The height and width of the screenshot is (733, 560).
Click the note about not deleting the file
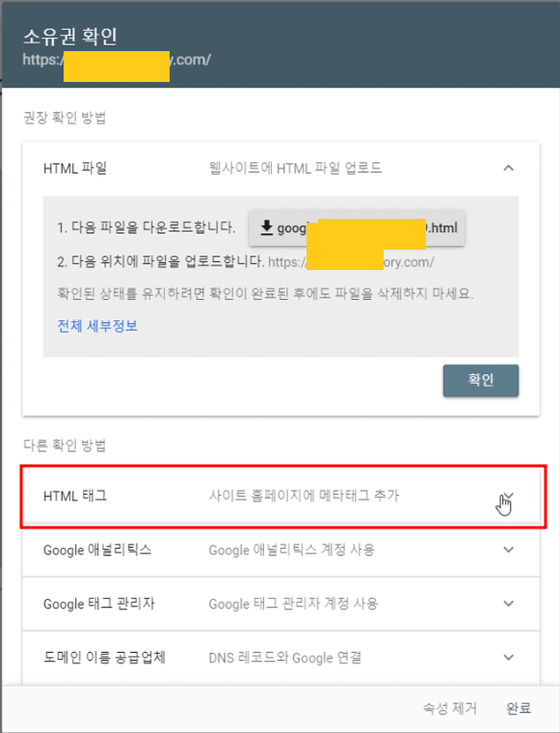pyautogui.click(x=265, y=294)
